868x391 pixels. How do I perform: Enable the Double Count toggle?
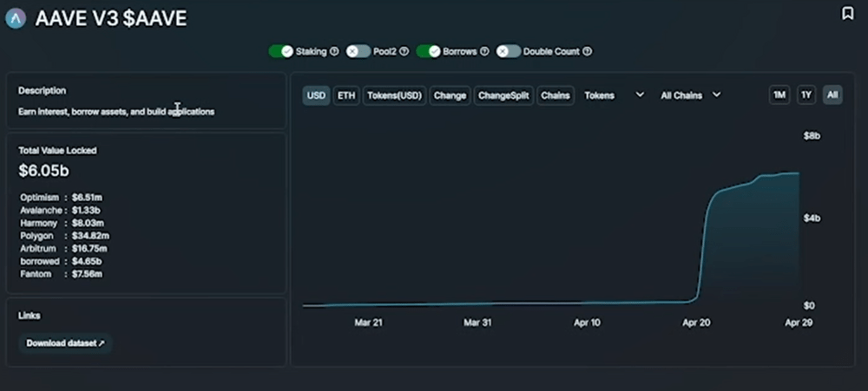coord(509,51)
